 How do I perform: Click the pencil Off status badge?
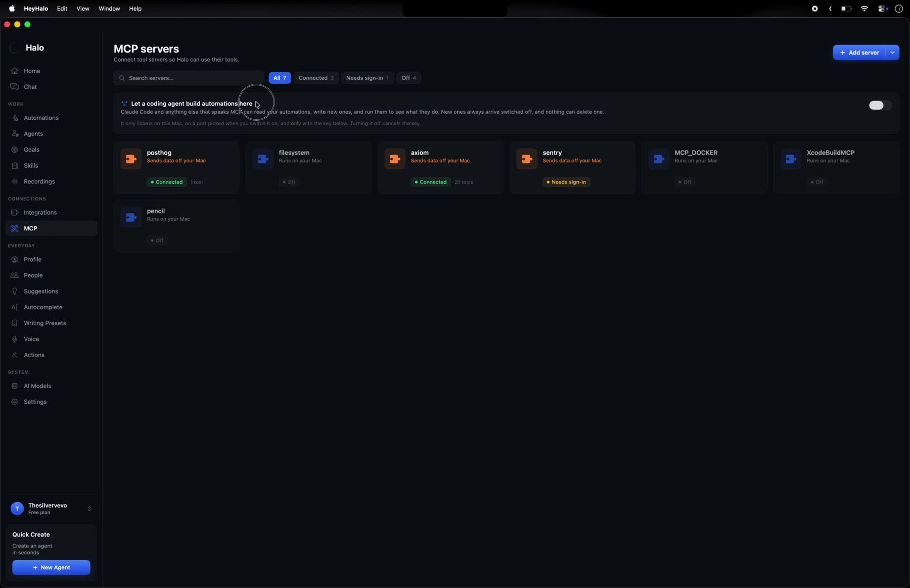click(x=157, y=240)
